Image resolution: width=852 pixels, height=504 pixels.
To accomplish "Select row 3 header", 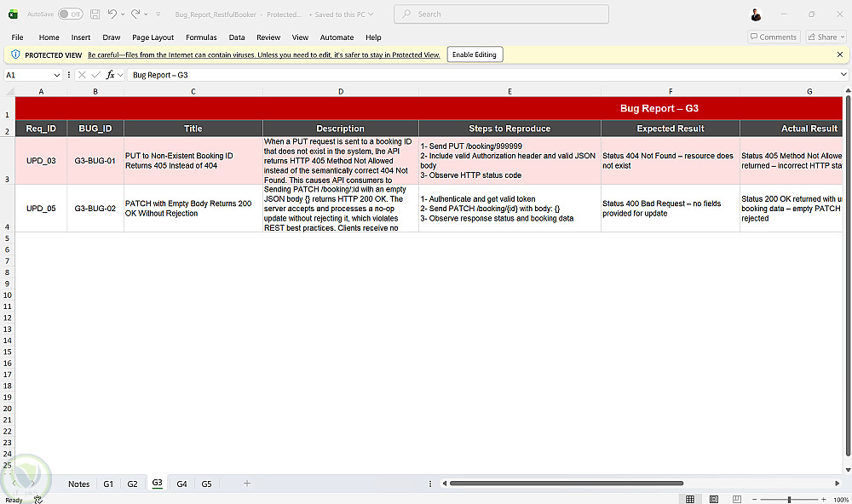I will tap(7, 161).
